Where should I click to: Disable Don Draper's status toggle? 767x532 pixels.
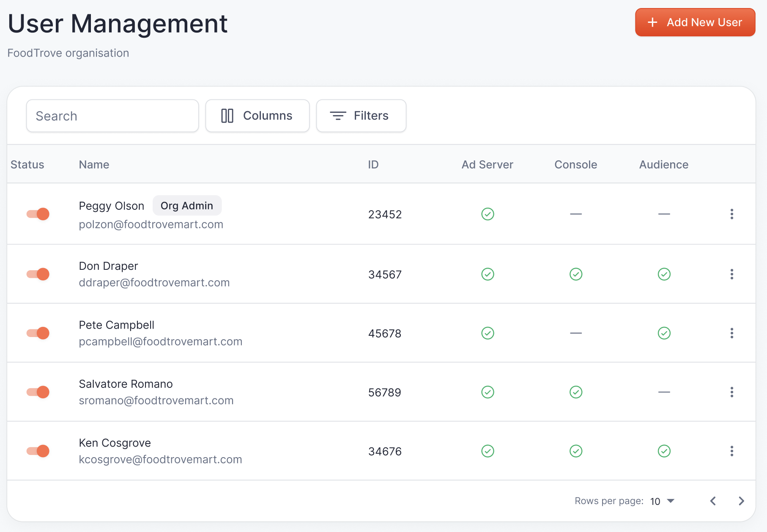tap(38, 274)
